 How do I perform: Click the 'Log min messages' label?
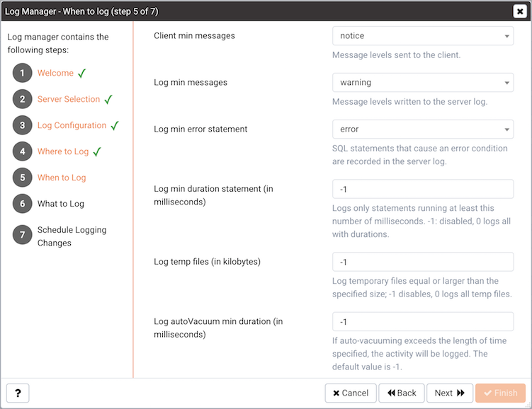click(x=191, y=82)
